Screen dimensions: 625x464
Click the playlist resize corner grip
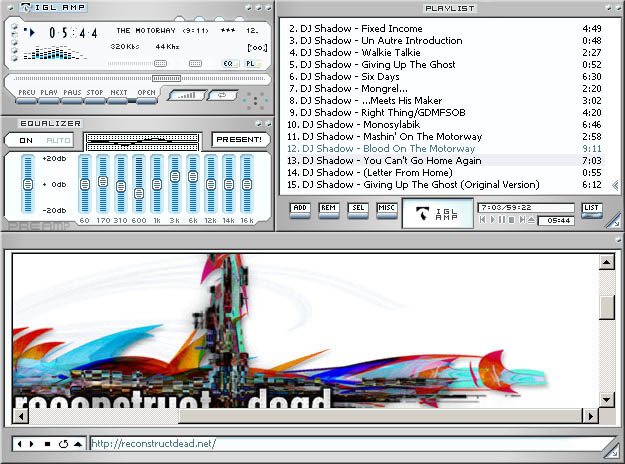[x=615, y=222]
